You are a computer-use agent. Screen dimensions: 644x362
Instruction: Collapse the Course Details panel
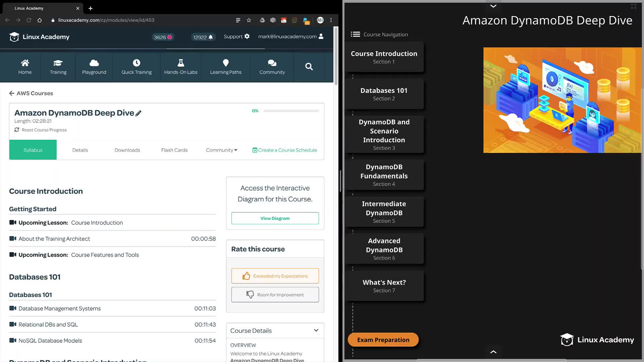316,330
